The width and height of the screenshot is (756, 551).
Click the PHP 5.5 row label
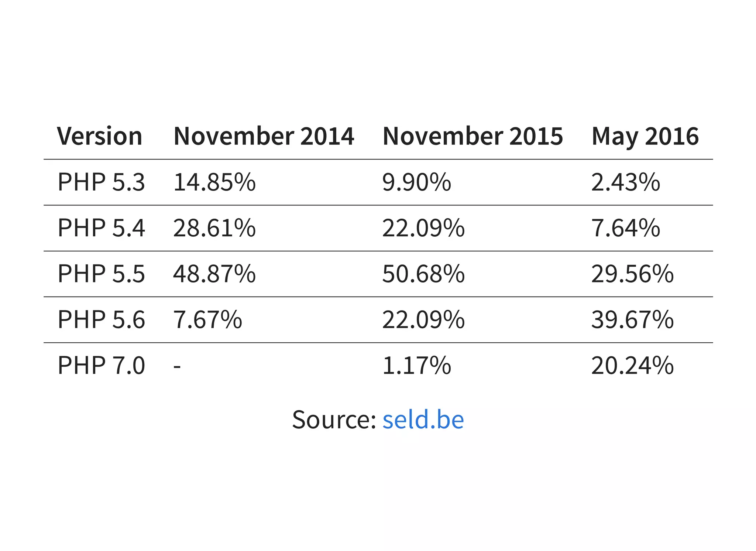click(101, 274)
